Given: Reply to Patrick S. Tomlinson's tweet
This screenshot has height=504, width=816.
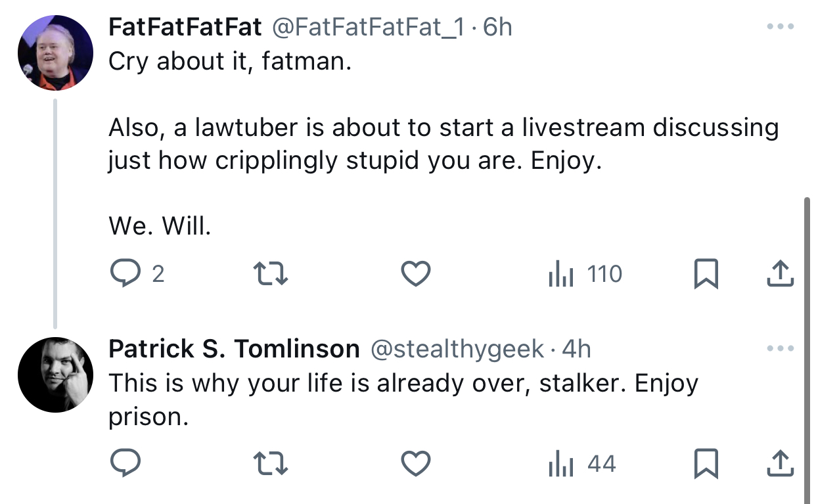Looking at the screenshot, I should tap(125, 464).
